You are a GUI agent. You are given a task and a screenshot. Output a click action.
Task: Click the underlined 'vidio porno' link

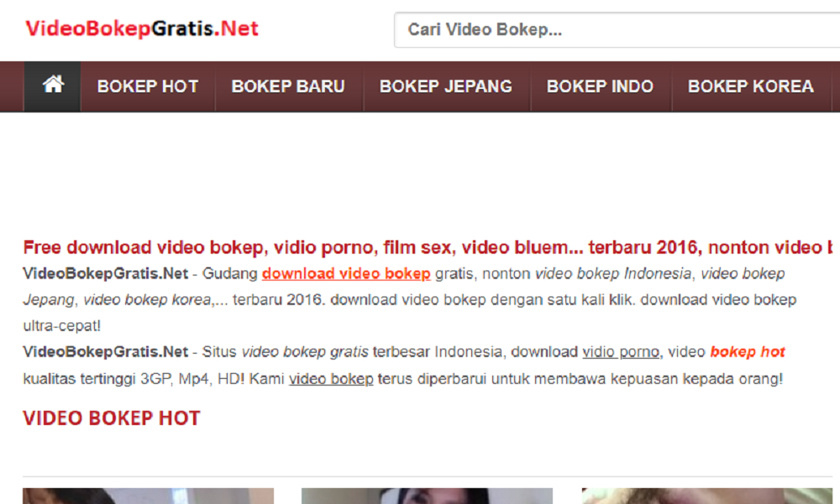point(620,352)
